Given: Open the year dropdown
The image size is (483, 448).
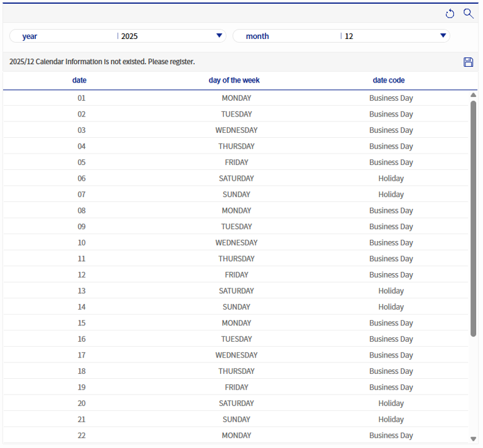Looking at the screenshot, I should click(x=219, y=36).
